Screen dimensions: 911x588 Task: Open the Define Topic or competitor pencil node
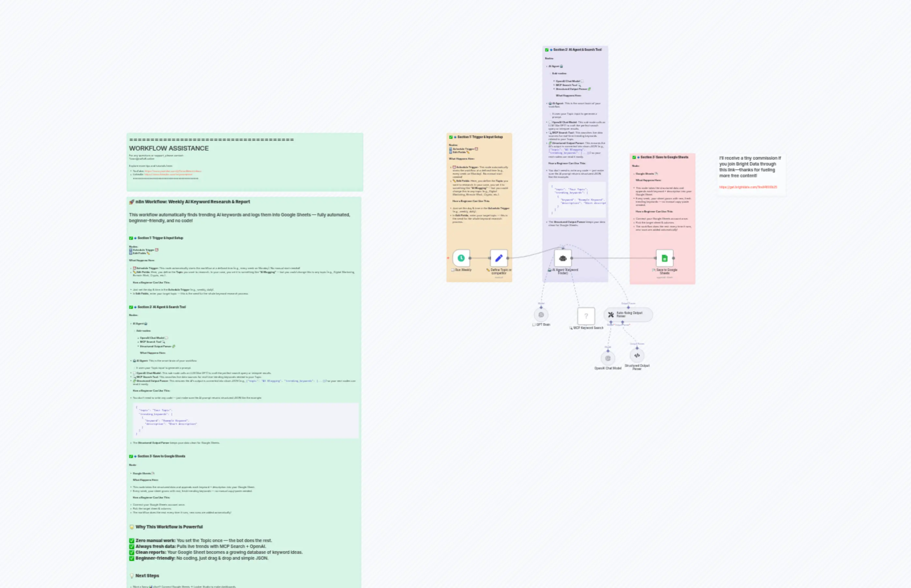pyautogui.click(x=499, y=258)
